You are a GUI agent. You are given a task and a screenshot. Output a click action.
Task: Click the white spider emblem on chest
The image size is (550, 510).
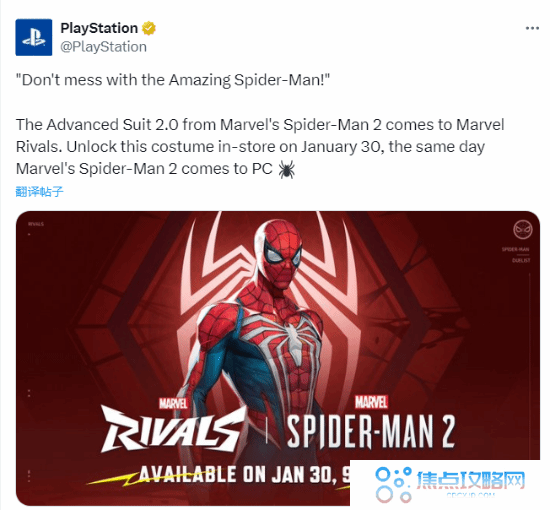click(292, 334)
